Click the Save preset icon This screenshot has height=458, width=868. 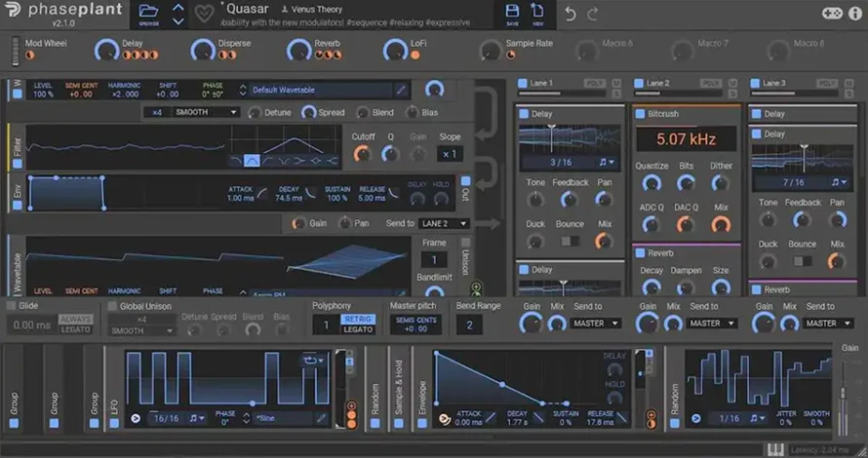[512, 13]
